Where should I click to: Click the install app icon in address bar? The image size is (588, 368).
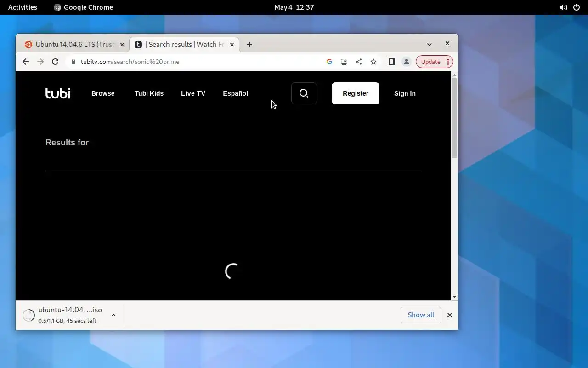click(x=344, y=62)
